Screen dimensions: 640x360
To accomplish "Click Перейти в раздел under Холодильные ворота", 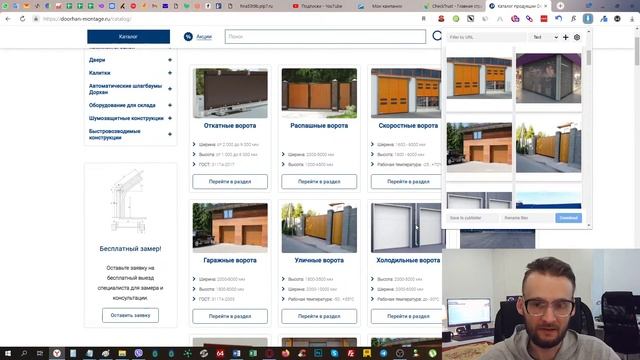I will (x=407, y=316).
